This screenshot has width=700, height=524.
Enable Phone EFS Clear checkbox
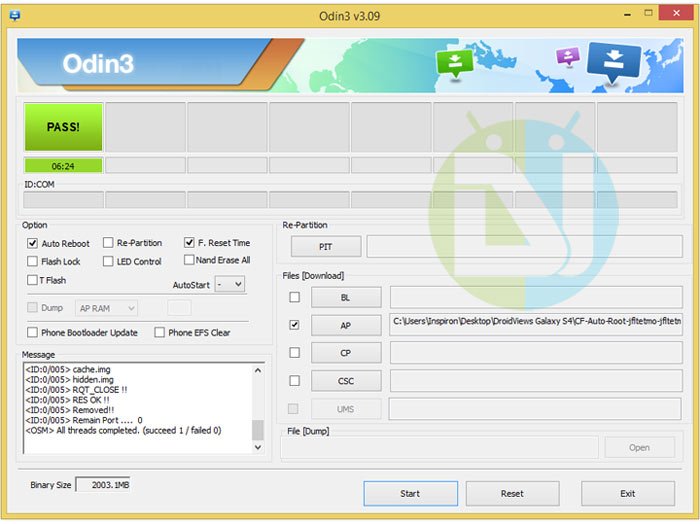tap(159, 332)
